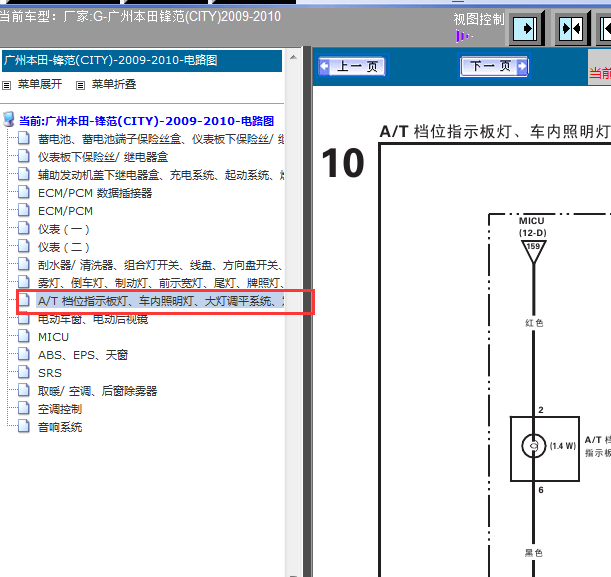Click the 广州本田-锋范(CITY)-2009-2010-电路图 header
The image size is (611, 577).
click(x=142, y=60)
